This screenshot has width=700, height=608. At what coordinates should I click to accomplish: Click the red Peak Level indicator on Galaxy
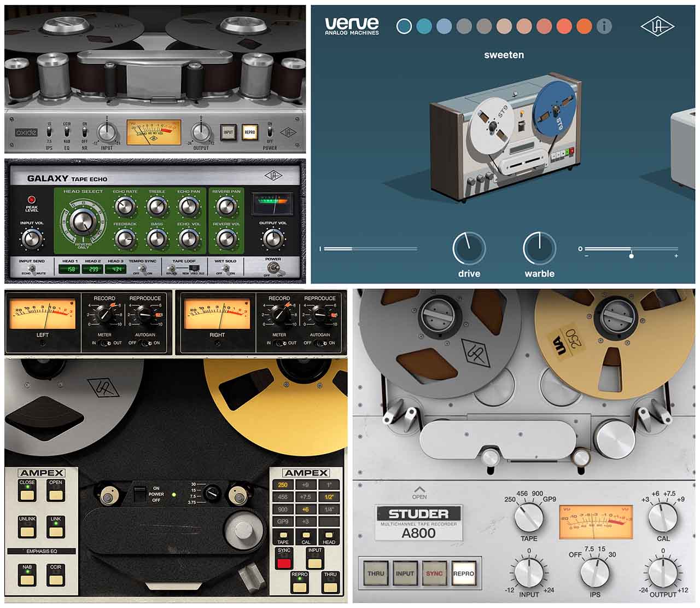32,200
